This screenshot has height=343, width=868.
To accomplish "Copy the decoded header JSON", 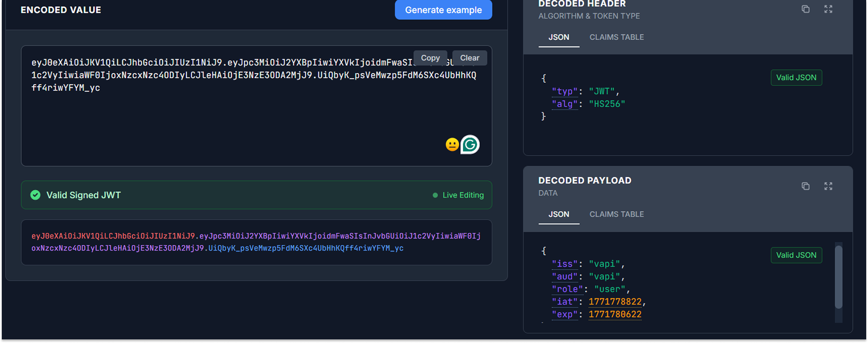I will [x=805, y=9].
